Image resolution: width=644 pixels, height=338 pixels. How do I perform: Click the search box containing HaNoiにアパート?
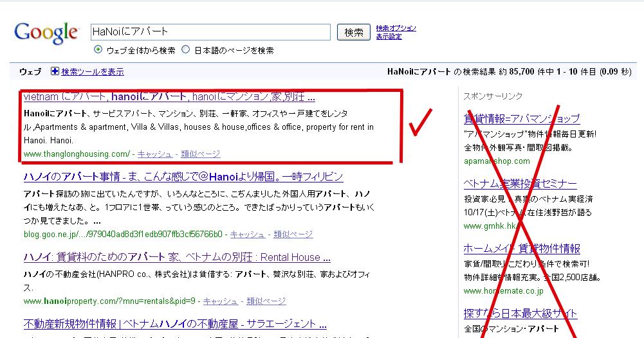tap(210, 32)
